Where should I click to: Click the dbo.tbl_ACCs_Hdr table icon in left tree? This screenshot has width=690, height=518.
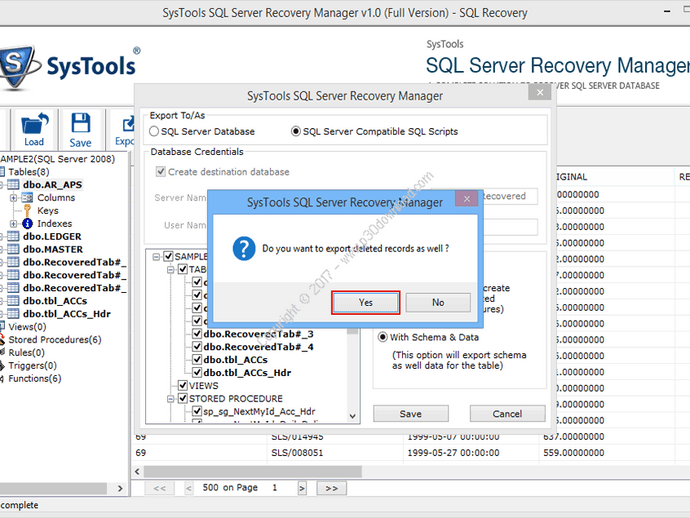13,314
